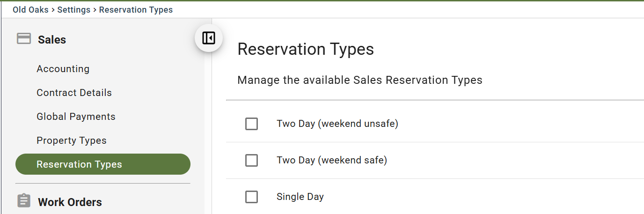Viewport: 644px width, 214px height.
Task: Expand the Sales section header
Action: pos(52,40)
